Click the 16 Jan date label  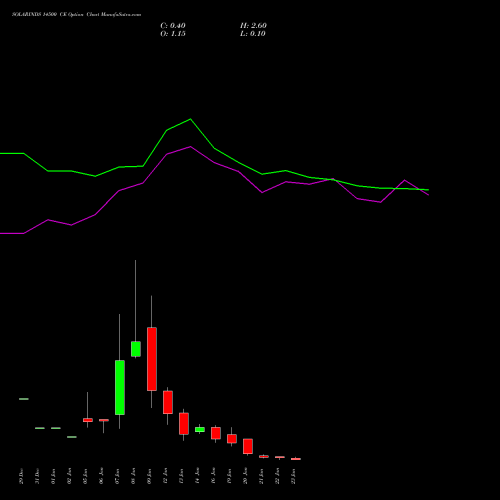click(214, 476)
